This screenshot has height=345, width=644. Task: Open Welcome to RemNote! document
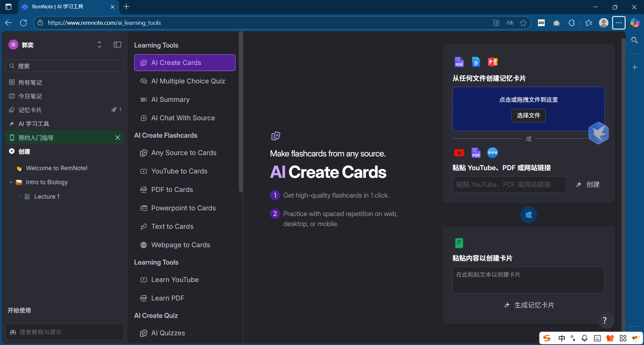pyautogui.click(x=57, y=168)
